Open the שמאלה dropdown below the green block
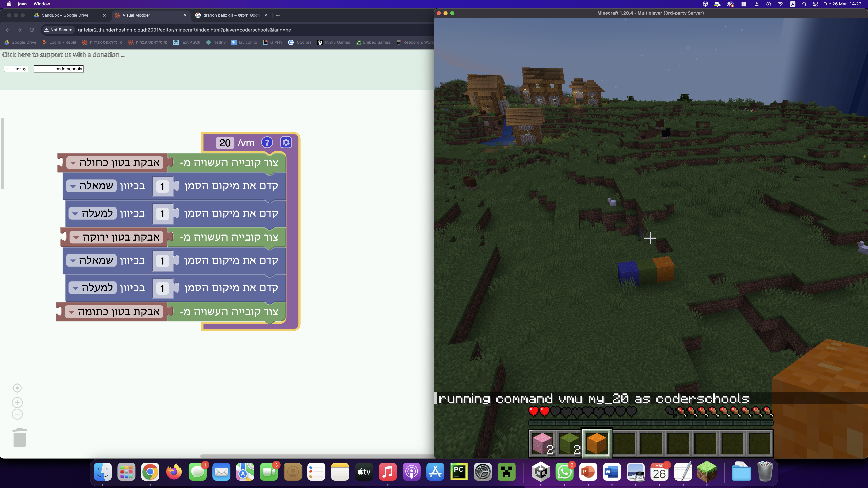 pyautogui.click(x=92, y=260)
